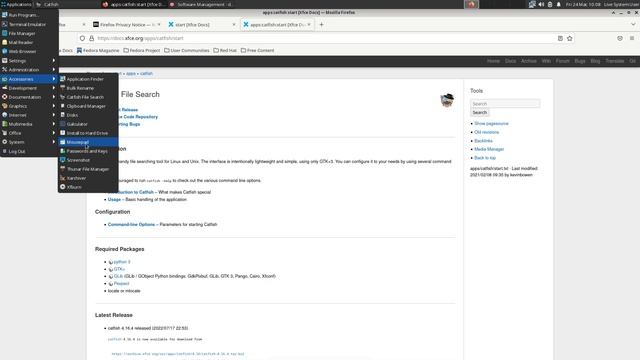Click into the Tools search field

pos(505,104)
